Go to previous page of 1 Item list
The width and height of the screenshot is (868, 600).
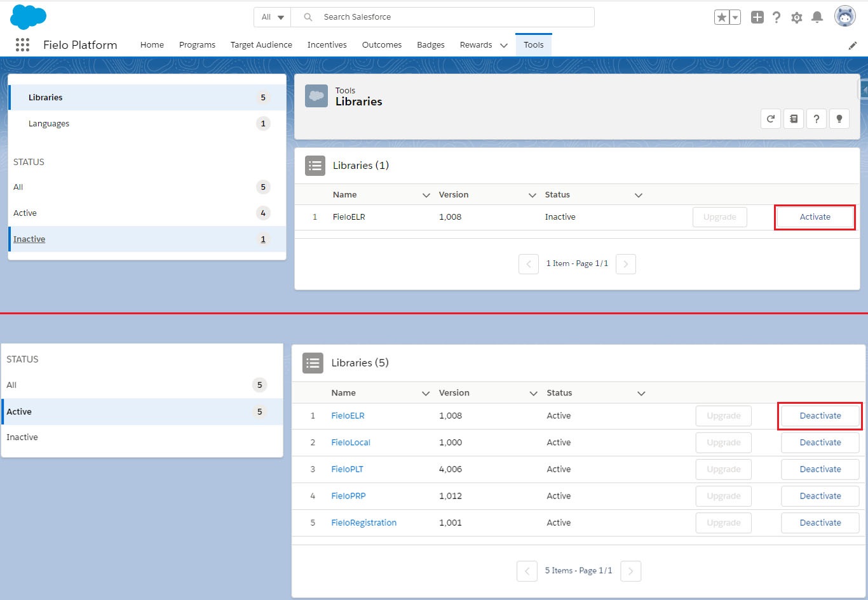pos(529,264)
